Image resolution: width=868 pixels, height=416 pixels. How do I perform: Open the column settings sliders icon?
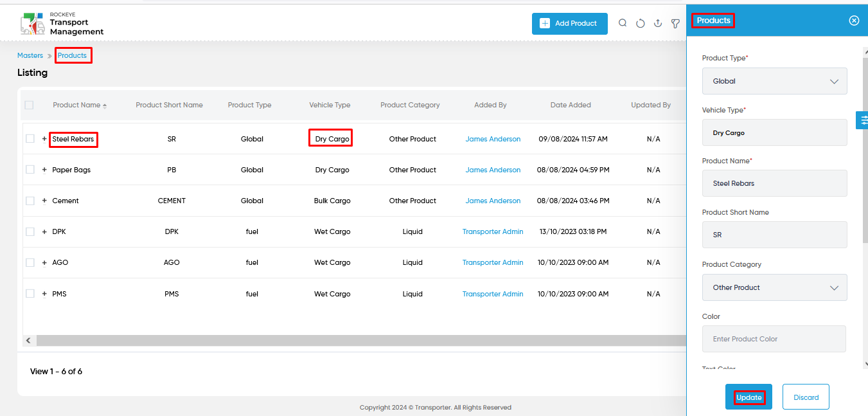point(864,120)
